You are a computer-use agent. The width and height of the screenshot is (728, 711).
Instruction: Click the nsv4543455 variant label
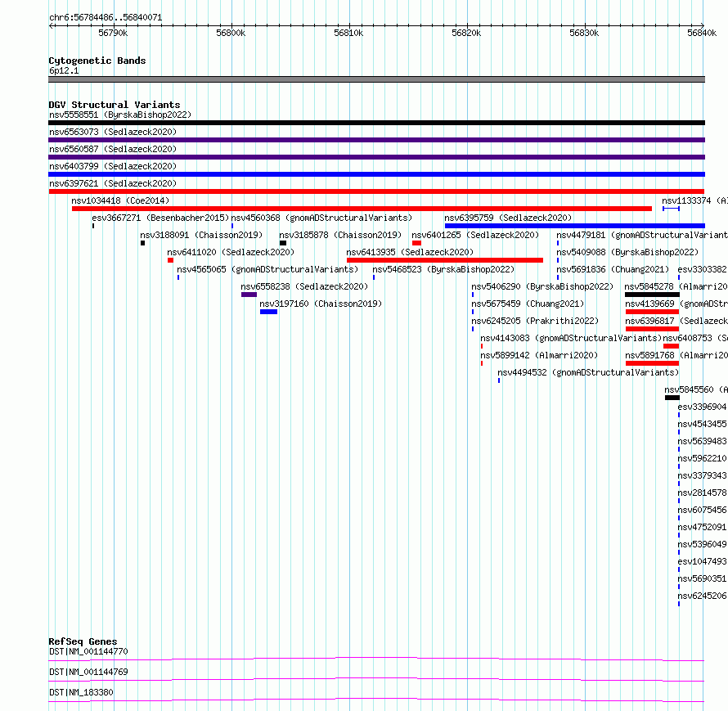[x=702, y=424]
